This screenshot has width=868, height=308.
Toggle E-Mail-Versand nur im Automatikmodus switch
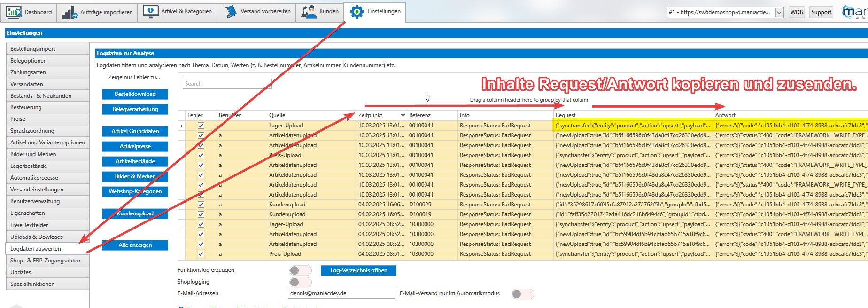point(522,294)
